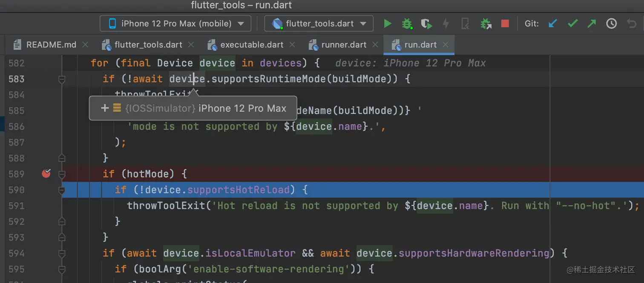Commit changes with the green Git checkmark
This screenshot has width=644, height=283.
tap(572, 23)
